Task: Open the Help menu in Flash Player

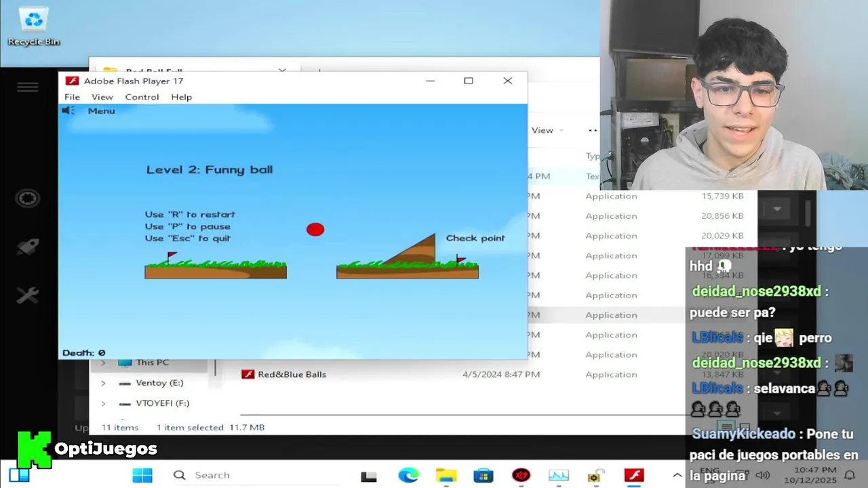Action: (x=181, y=97)
